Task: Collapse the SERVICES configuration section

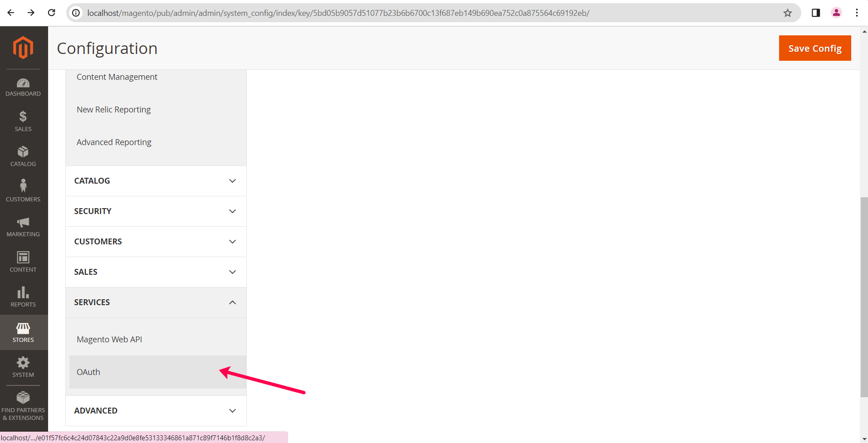Action: pyautogui.click(x=156, y=302)
